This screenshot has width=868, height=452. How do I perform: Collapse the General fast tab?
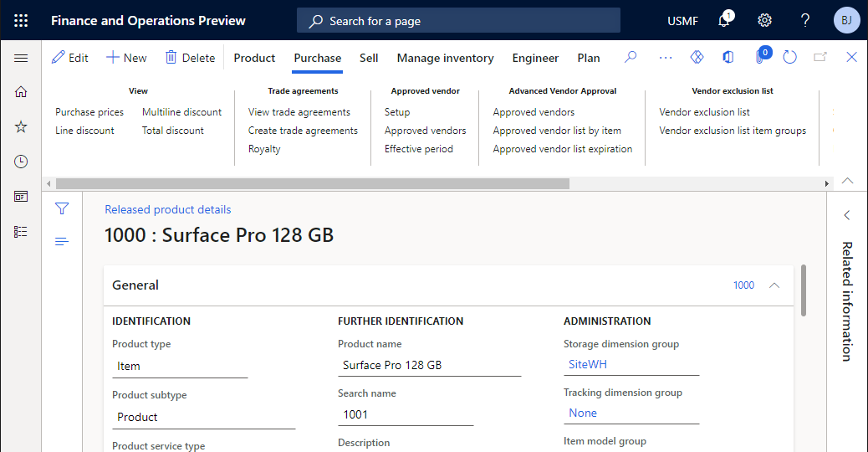pos(774,285)
